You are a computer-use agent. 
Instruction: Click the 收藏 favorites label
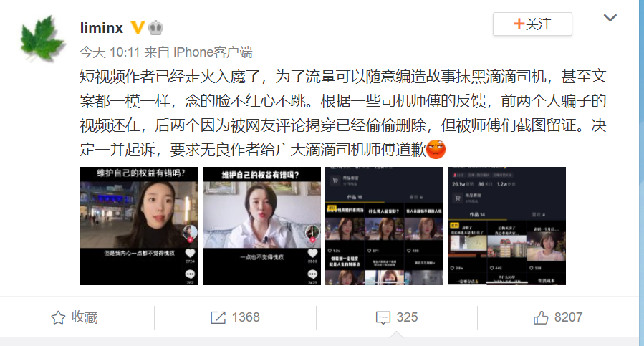85,317
